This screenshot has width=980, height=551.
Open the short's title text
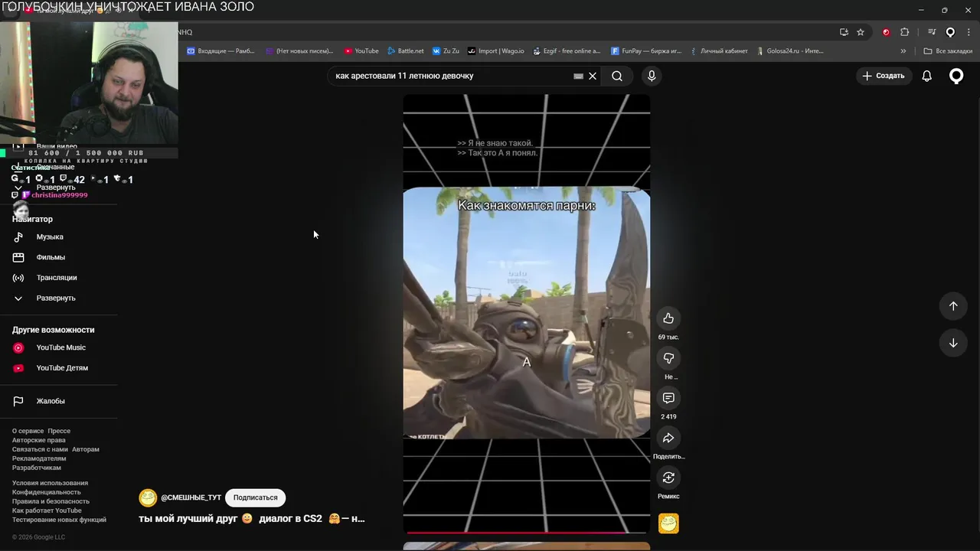click(252, 519)
